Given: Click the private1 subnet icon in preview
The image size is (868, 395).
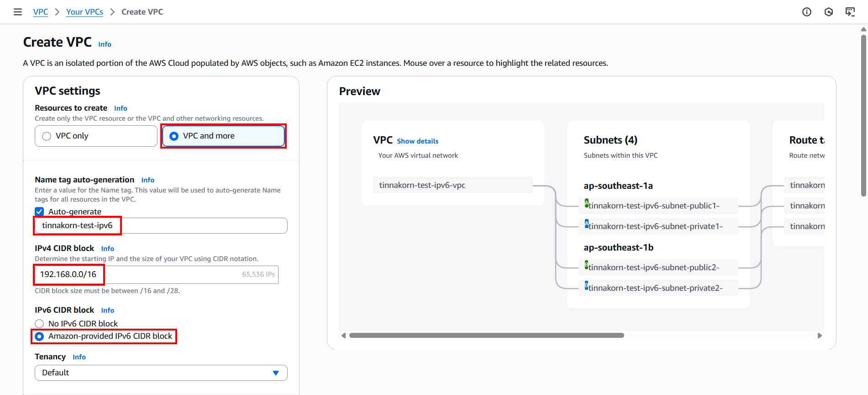Looking at the screenshot, I should [587, 224].
